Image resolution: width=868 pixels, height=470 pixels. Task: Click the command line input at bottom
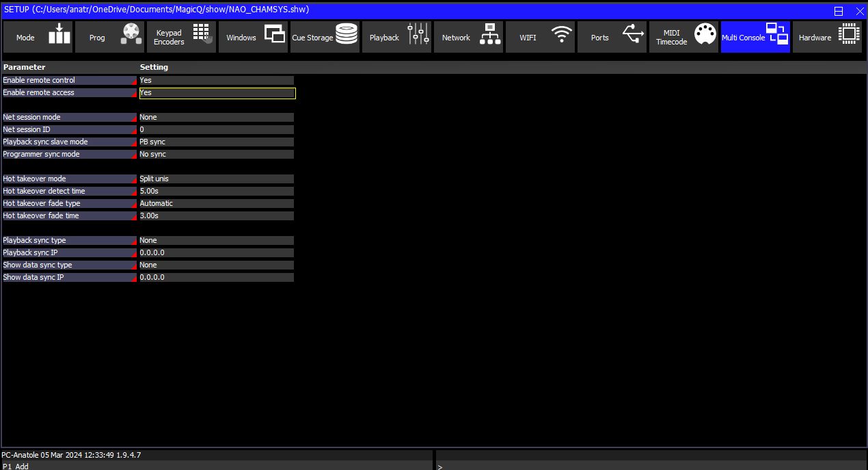(x=649, y=466)
